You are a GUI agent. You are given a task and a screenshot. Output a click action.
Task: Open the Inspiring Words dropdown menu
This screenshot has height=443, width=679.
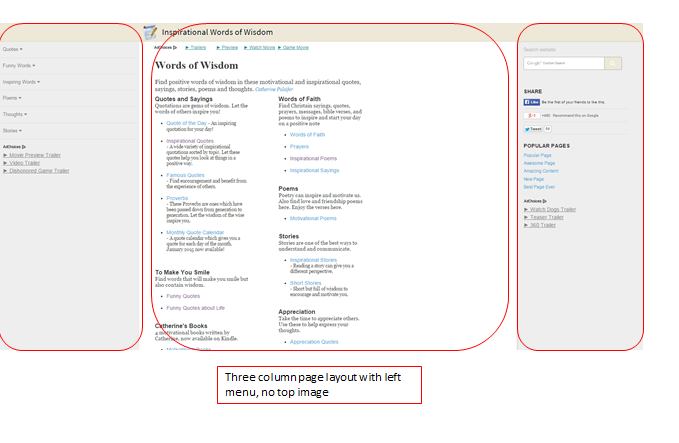pos(21,82)
